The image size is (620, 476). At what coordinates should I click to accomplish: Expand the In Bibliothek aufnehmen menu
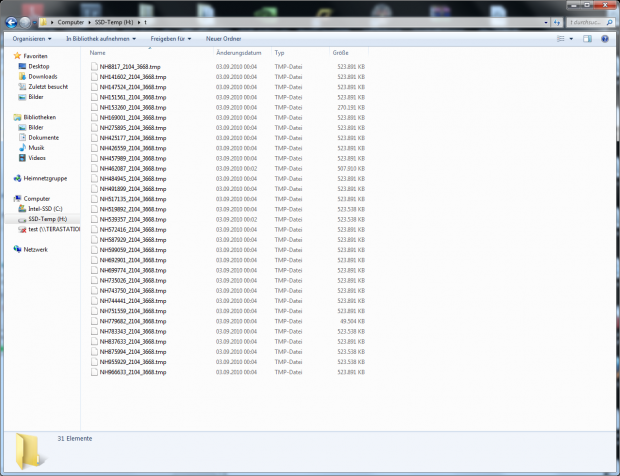[102, 39]
